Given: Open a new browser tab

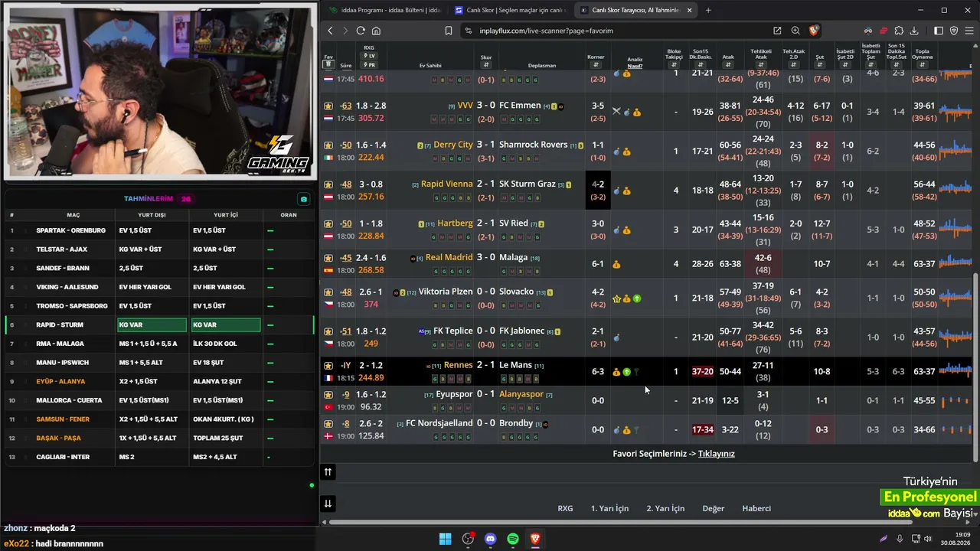Looking at the screenshot, I should point(708,10).
